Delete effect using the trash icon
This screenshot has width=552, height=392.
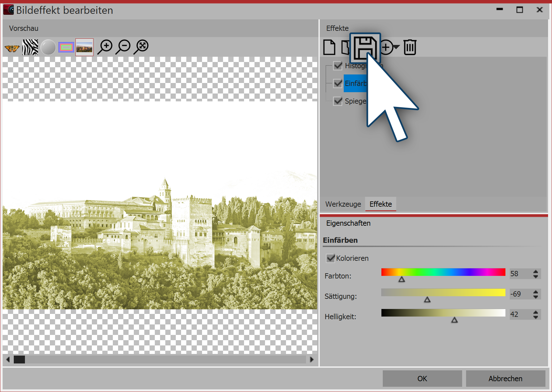coord(410,47)
